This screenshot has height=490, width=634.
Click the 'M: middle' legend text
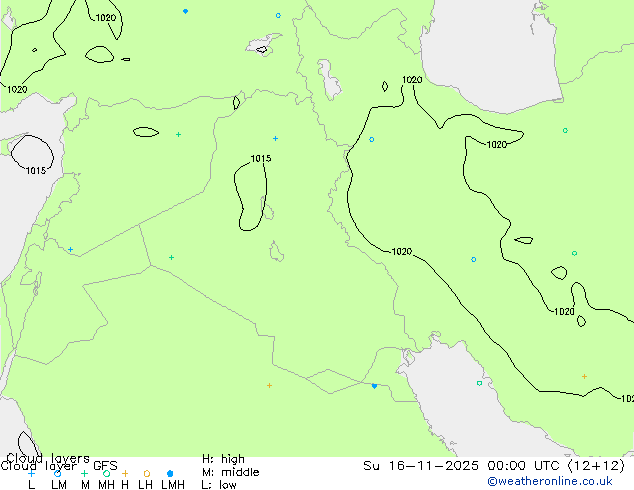pos(230,472)
